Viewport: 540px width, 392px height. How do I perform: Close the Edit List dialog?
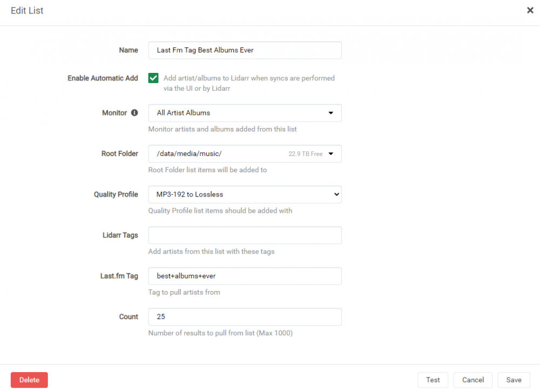[x=530, y=10]
